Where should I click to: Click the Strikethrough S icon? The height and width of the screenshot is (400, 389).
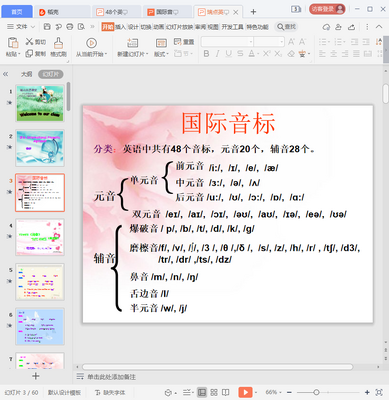(240, 53)
